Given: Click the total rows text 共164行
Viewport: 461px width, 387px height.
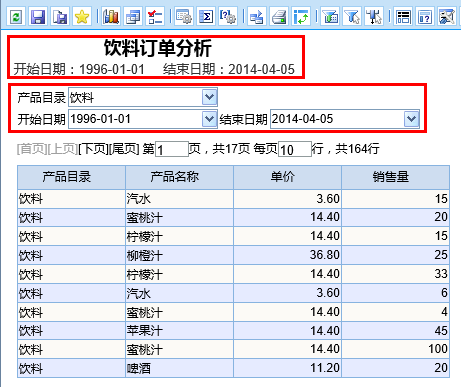Looking at the screenshot, I should click(357, 149).
